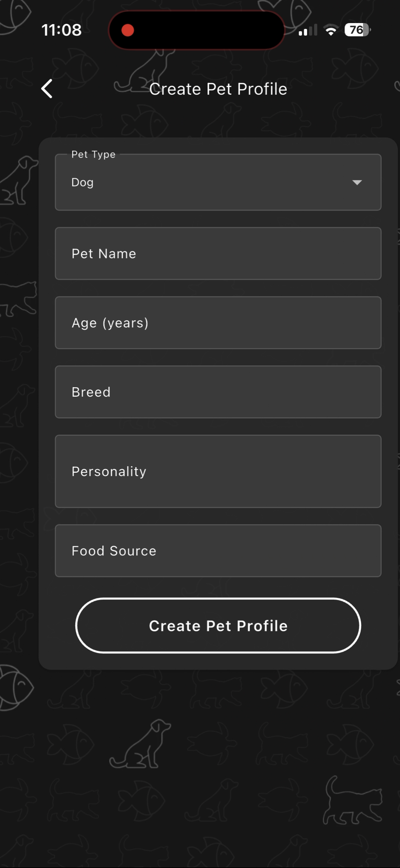The height and width of the screenshot is (868, 400).
Task: Tap the Food Source field
Action: [218, 551]
